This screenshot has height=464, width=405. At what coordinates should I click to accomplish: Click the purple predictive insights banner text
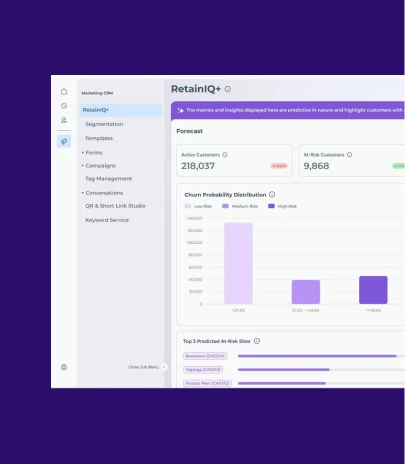[x=295, y=110]
